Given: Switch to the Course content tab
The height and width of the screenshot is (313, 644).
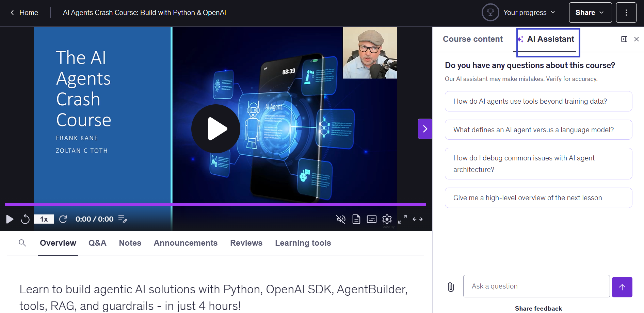Looking at the screenshot, I should 472,39.
